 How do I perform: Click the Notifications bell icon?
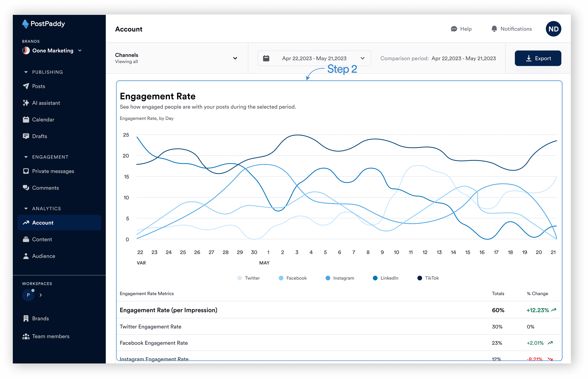point(494,29)
